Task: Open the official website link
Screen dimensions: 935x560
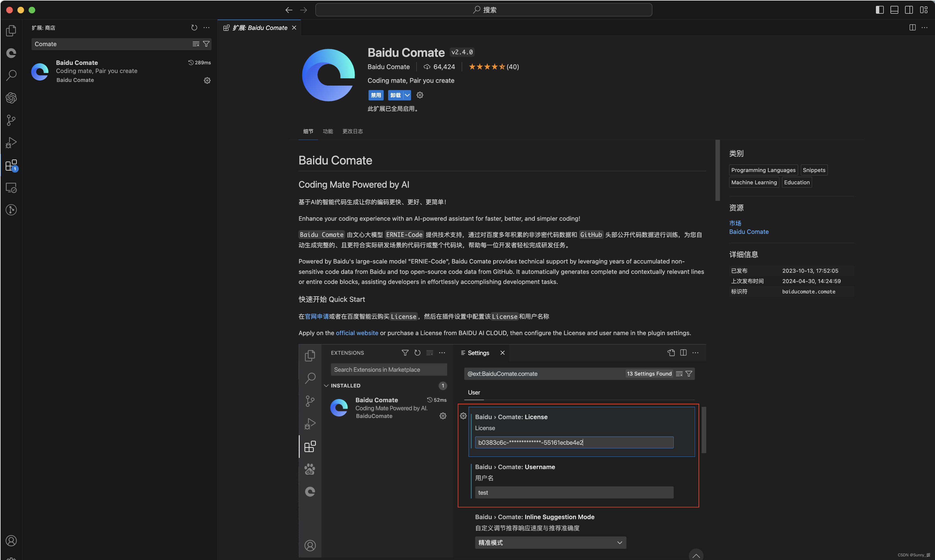Action: [357, 333]
